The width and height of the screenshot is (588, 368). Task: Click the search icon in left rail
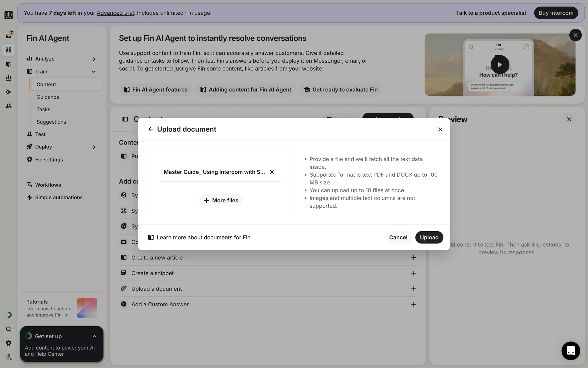9,329
